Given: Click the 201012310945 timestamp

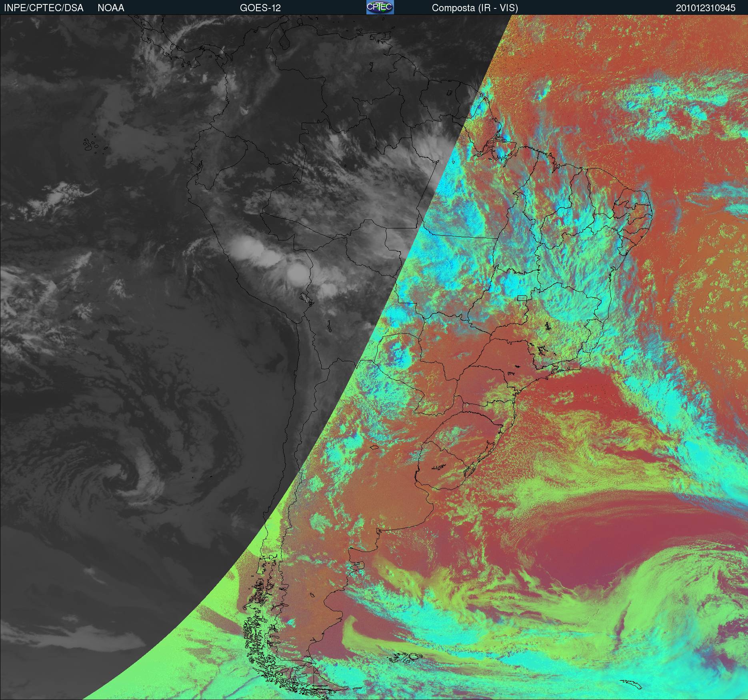Looking at the screenshot, I should pyautogui.click(x=706, y=8).
